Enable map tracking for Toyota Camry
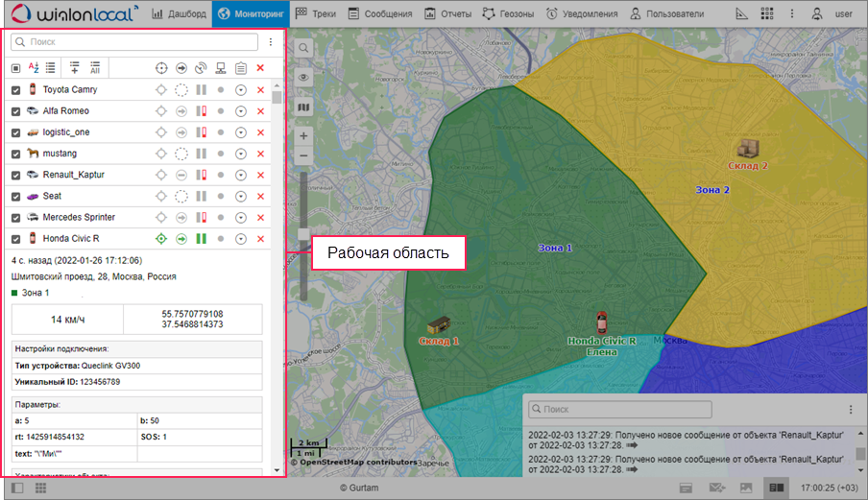This screenshot has height=500, width=868. [161, 89]
